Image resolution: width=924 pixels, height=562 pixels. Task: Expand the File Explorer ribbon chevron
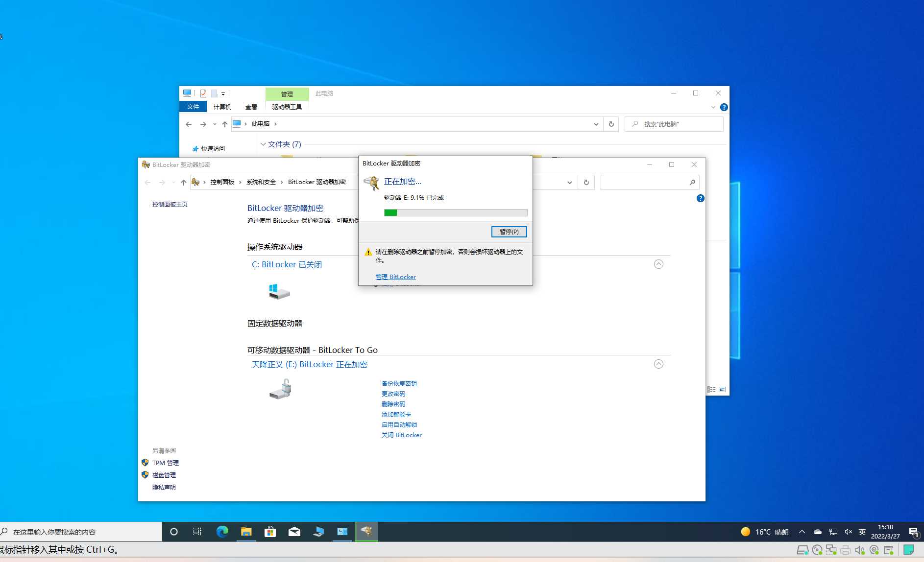[713, 107]
